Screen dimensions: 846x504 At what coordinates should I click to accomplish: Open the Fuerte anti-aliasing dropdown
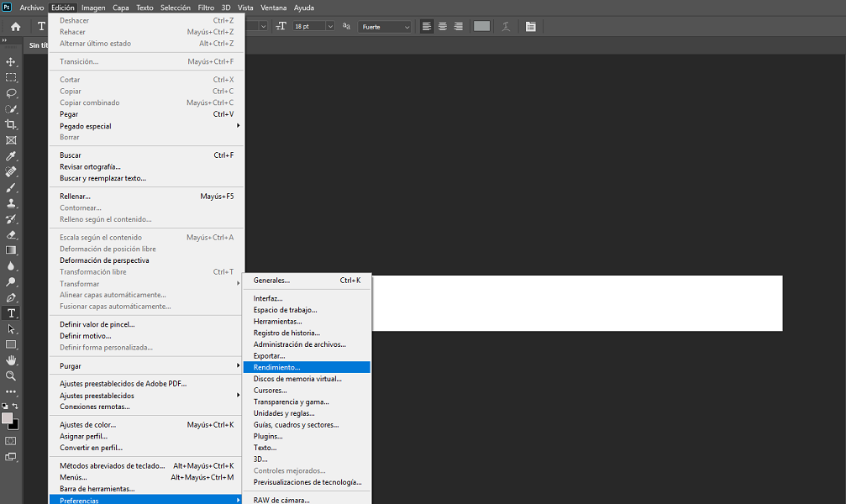(x=385, y=27)
